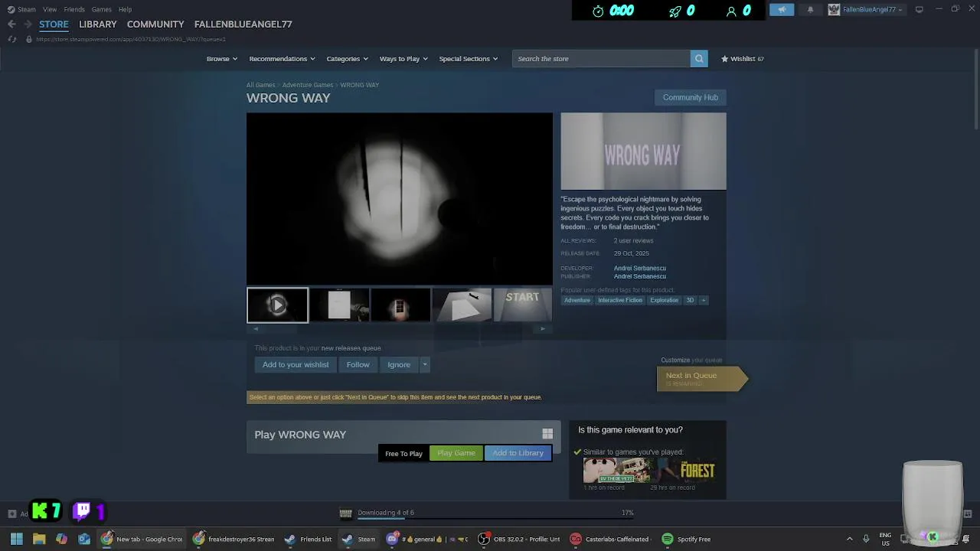The image size is (980, 551).
Task: Open the notifications bell icon
Action: coord(810,10)
